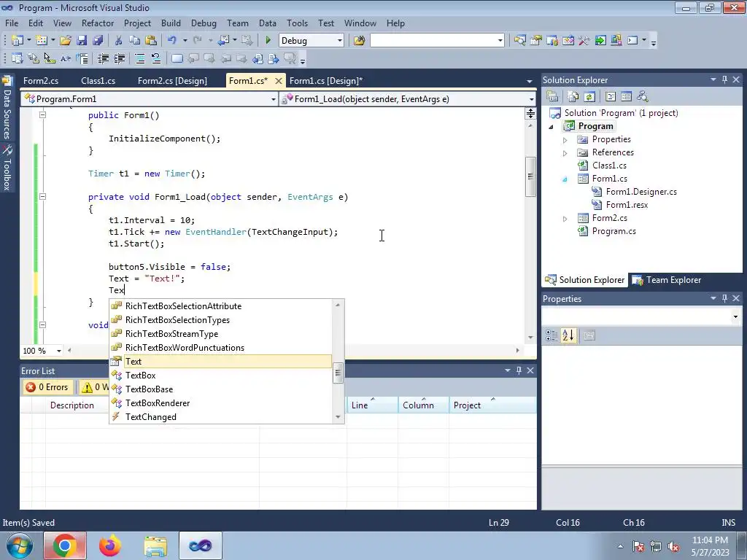Collapse the Form1 constructor code region

click(x=42, y=114)
